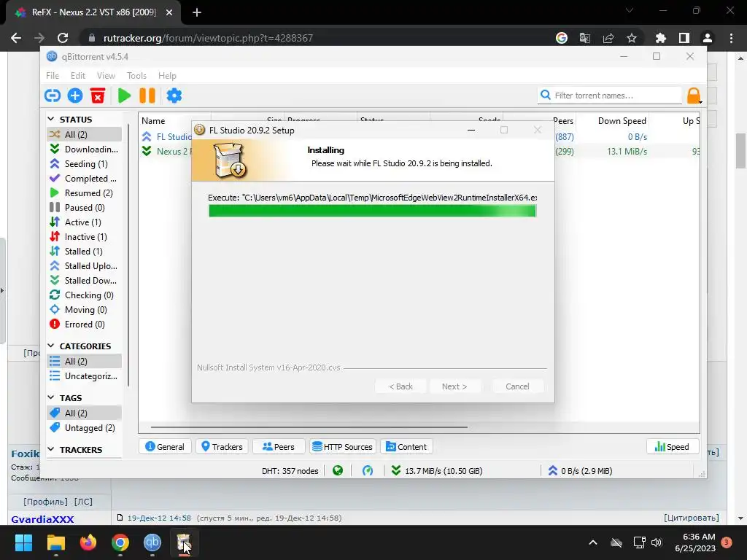The width and height of the screenshot is (747, 560).
Task: Click the orange lock icon in qBittorrent
Action: [x=694, y=96]
